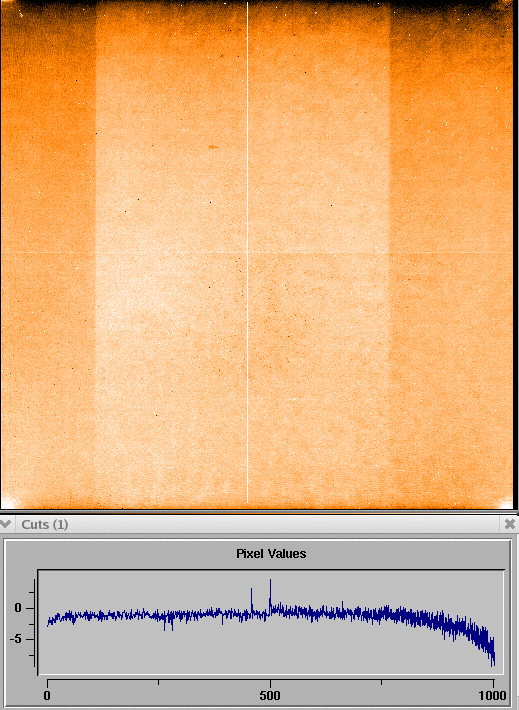The height and width of the screenshot is (710, 519).
Task: Click the small white blob in lower image
Action: [x=293, y=399]
